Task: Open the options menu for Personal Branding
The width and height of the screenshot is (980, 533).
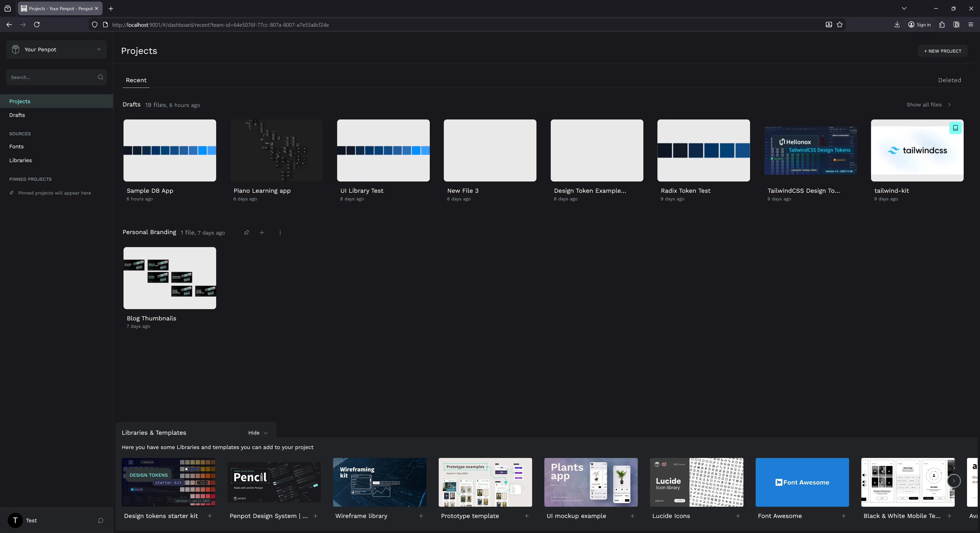Action: coord(280,233)
